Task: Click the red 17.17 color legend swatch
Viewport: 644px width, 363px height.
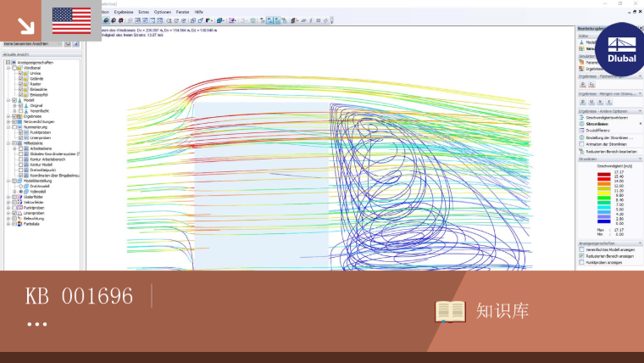Action: click(x=603, y=175)
